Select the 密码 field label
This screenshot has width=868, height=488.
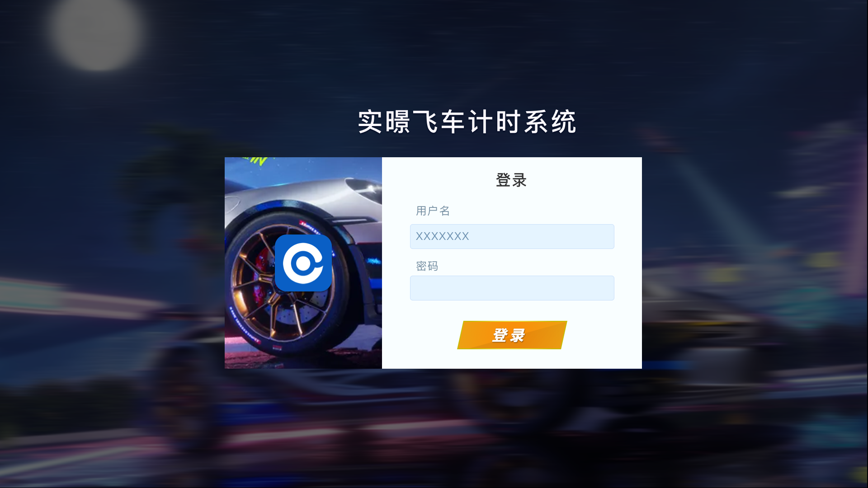click(427, 266)
